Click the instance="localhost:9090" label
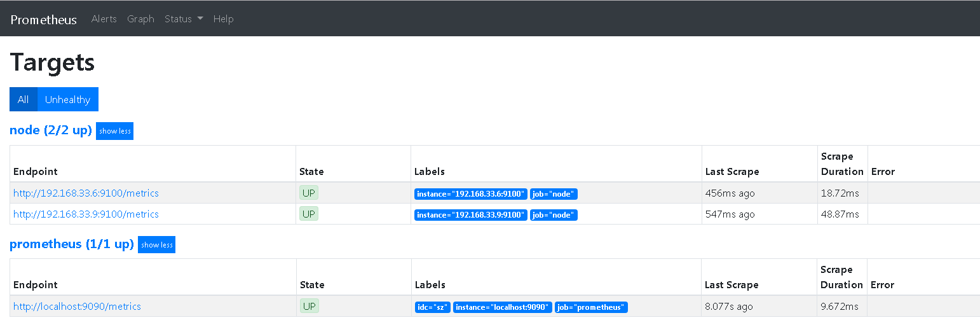The width and height of the screenshot is (980, 327). [502, 307]
